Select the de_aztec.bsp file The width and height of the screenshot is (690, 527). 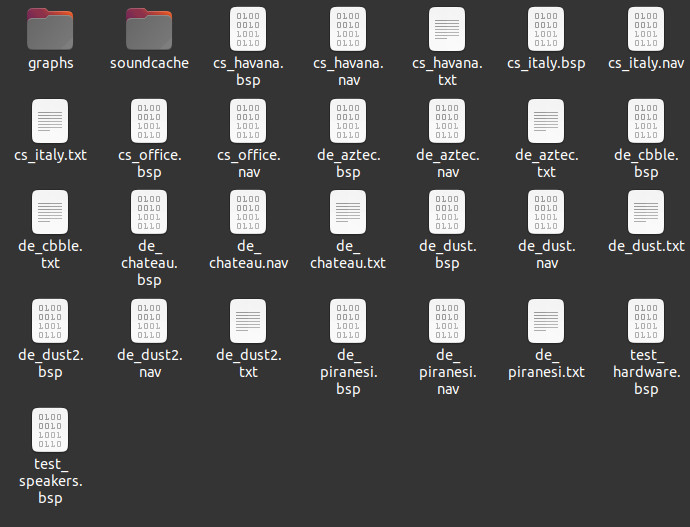(x=348, y=121)
